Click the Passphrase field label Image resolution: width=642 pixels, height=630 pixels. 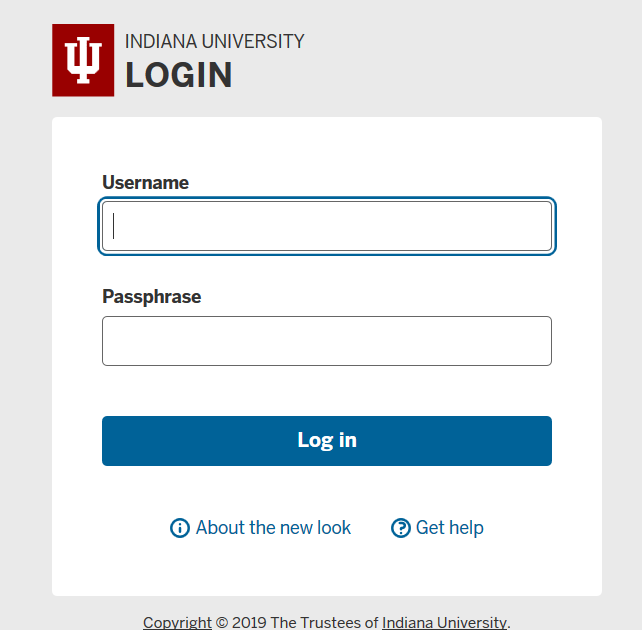[x=151, y=297]
